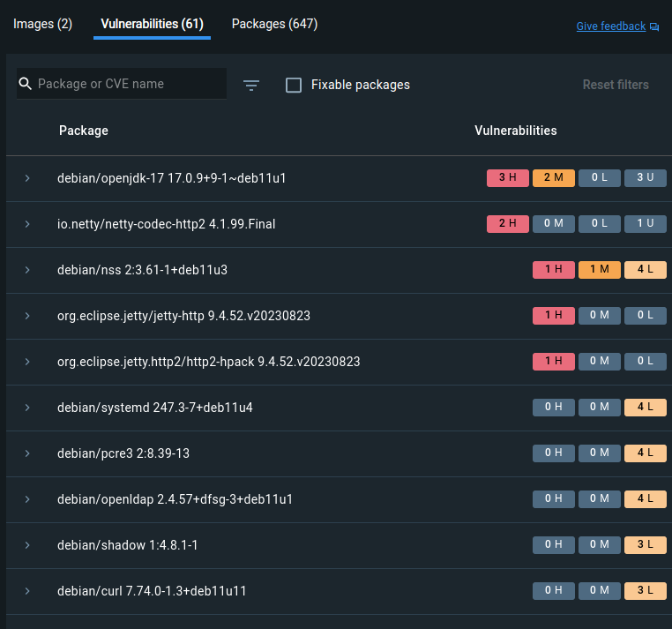This screenshot has height=629, width=672.
Task: Click the Package or CVE name search field
Action: [x=128, y=85]
